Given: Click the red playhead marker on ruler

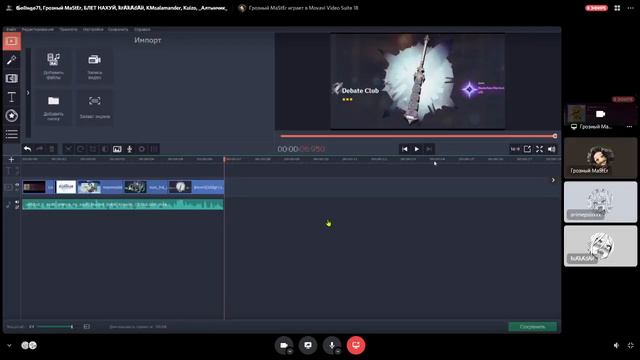Looking at the screenshot, I should pyautogui.click(x=224, y=159).
